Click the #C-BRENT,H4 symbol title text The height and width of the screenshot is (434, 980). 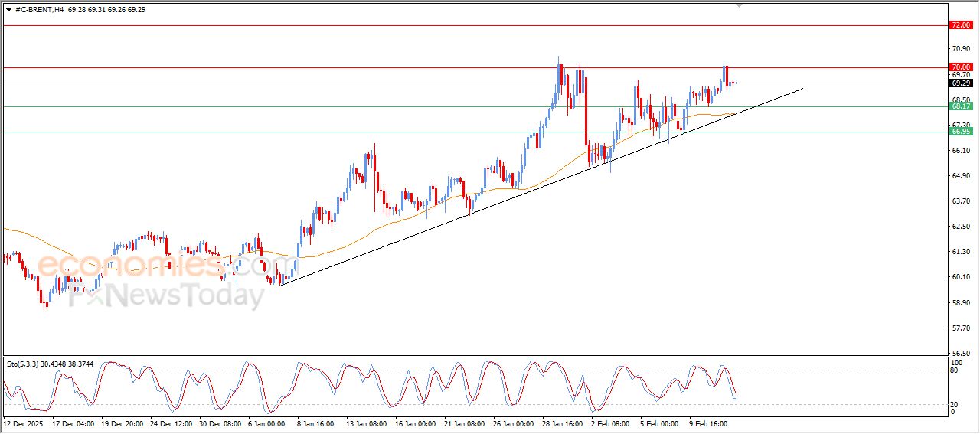point(39,10)
